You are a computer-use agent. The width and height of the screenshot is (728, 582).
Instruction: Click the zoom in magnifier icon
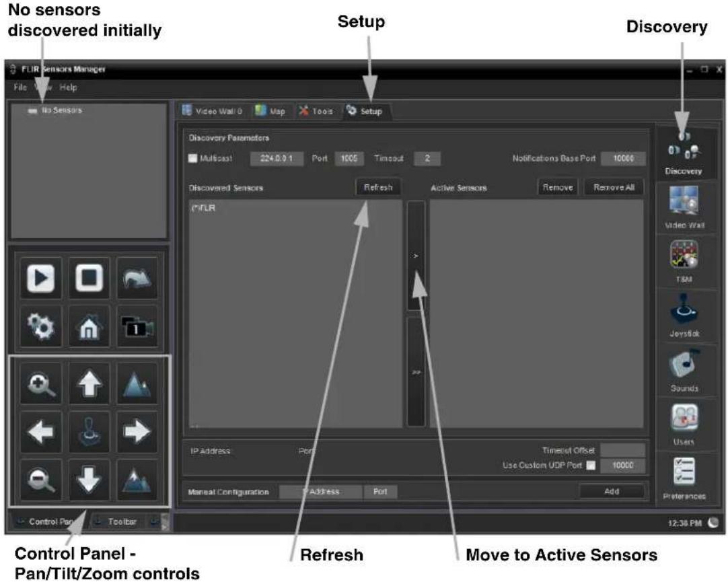coord(41,384)
